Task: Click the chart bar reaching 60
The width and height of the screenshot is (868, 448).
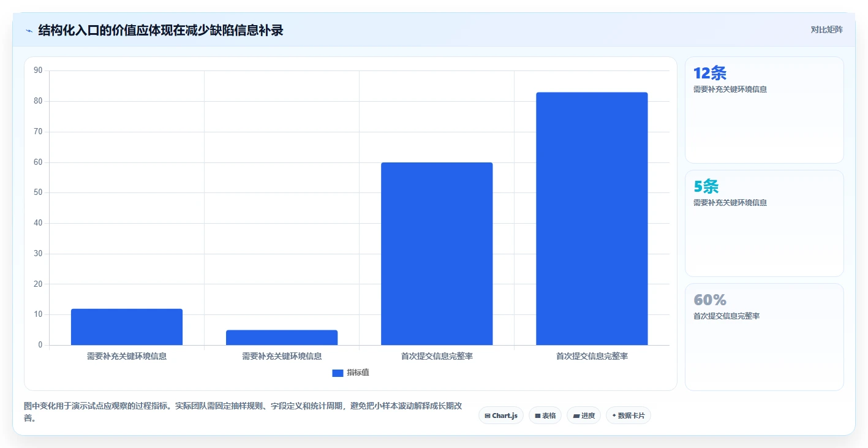Action: 437,254
